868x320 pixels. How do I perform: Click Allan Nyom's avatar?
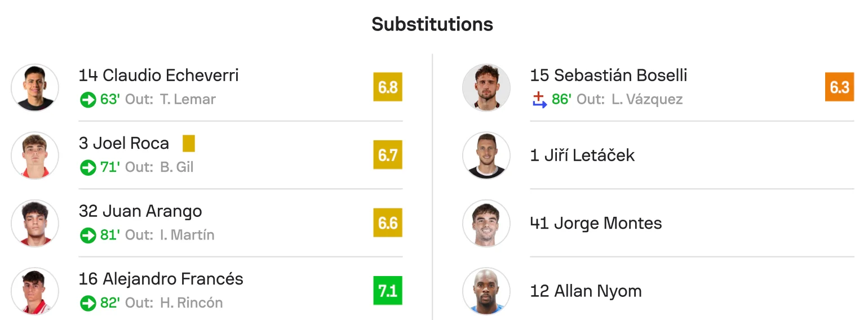point(486,291)
